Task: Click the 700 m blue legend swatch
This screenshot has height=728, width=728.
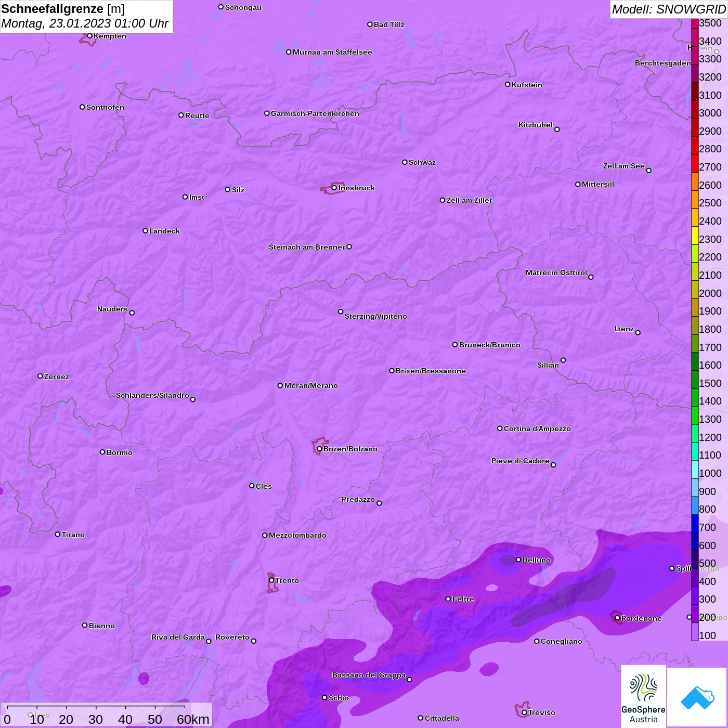Action: (695, 524)
